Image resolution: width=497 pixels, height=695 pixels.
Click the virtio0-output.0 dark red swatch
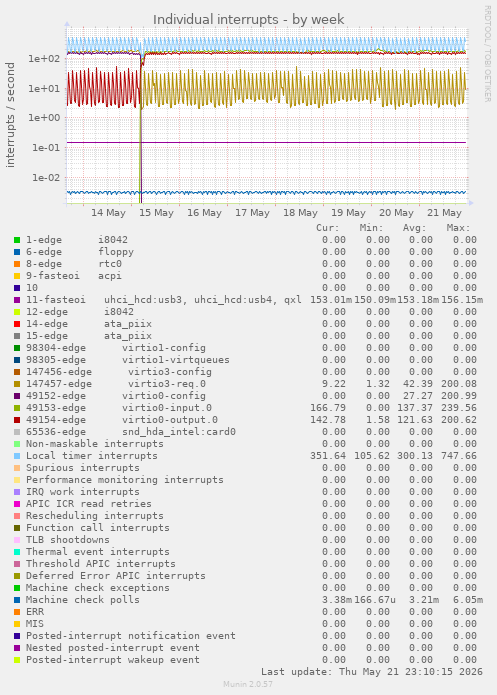point(17,420)
